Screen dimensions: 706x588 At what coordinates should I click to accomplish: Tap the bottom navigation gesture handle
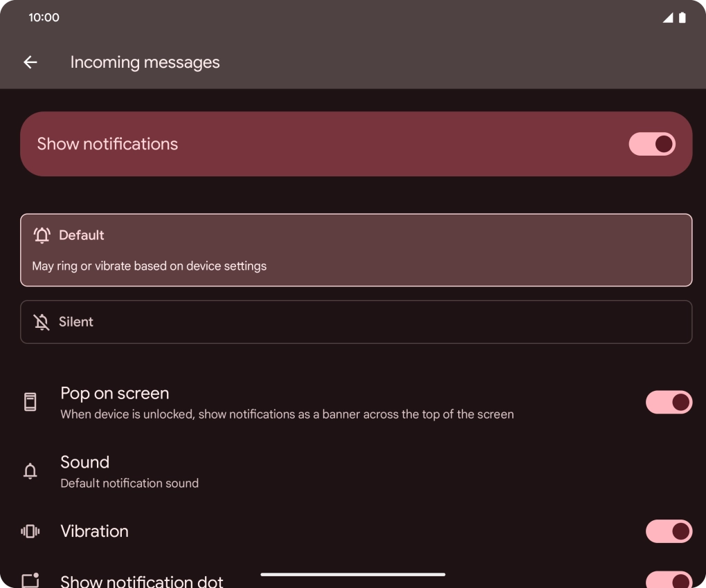(x=353, y=574)
